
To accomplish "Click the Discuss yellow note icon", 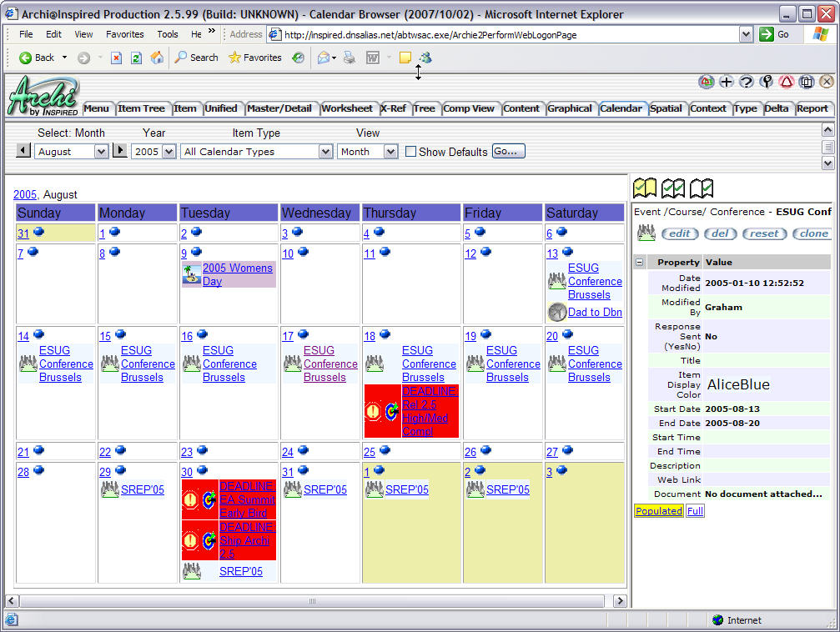I will pos(405,58).
